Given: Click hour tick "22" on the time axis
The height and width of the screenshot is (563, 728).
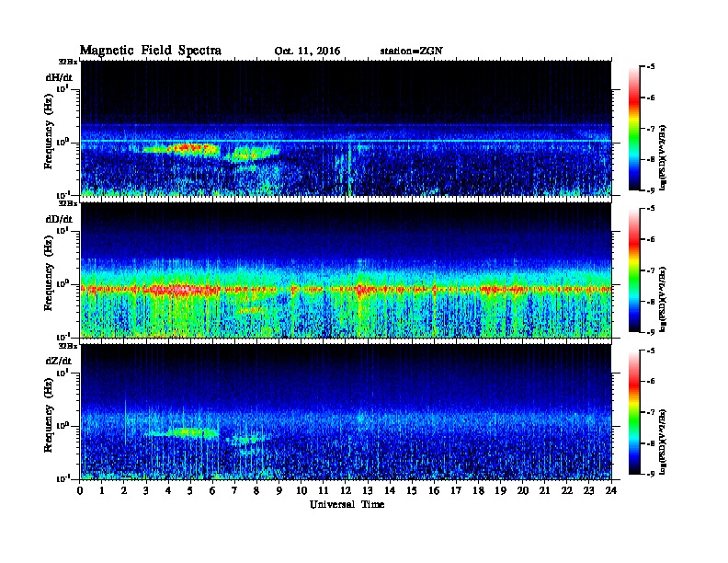Looking at the screenshot, I should pyautogui.click(x=567, y=491).
